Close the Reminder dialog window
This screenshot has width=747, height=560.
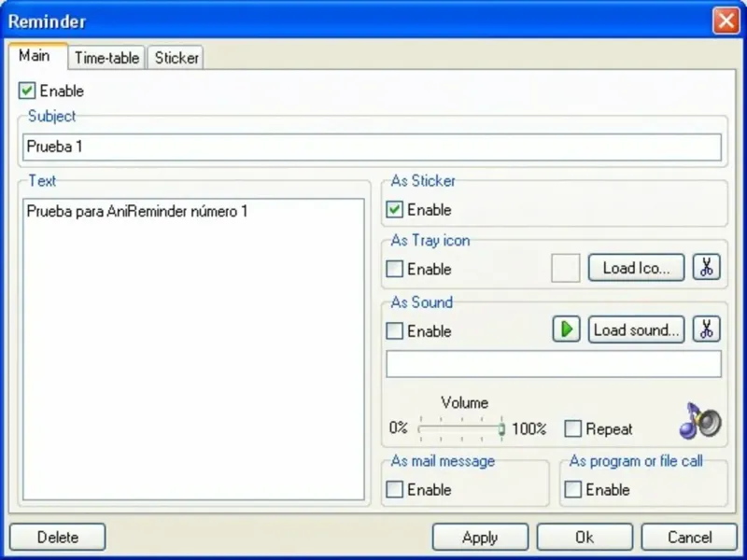(726, 21)
